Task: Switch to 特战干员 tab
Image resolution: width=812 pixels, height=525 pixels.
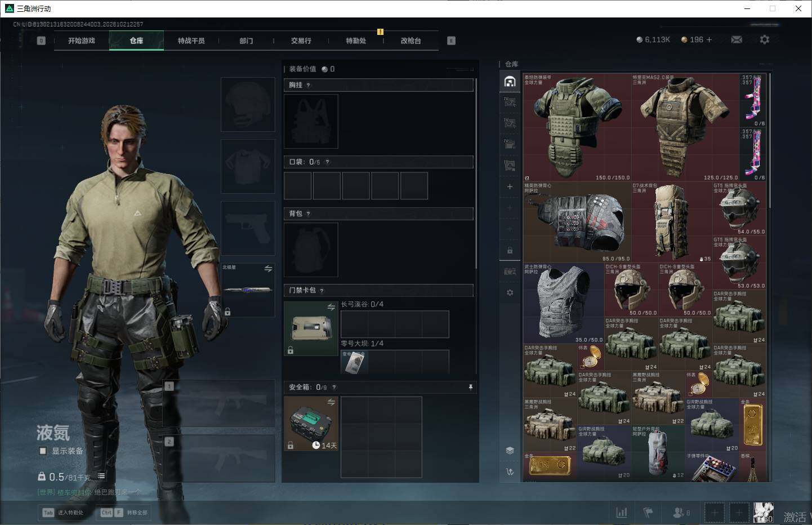Action: [191, 41]
